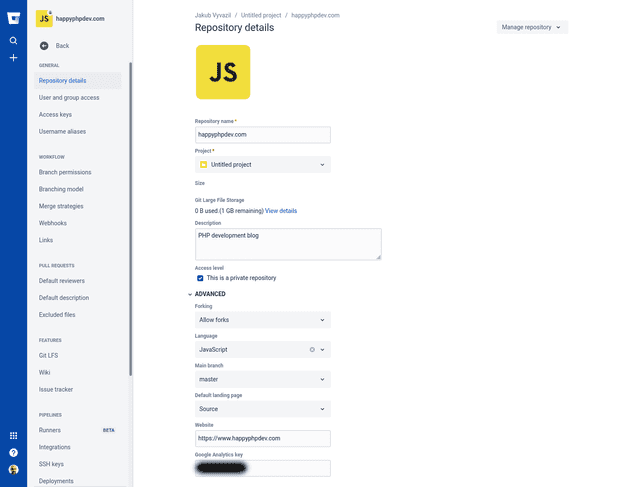Clear the JavaScript language selection icon
The image size is (630, 487).
pyautogui.click(x=312, y=350)
